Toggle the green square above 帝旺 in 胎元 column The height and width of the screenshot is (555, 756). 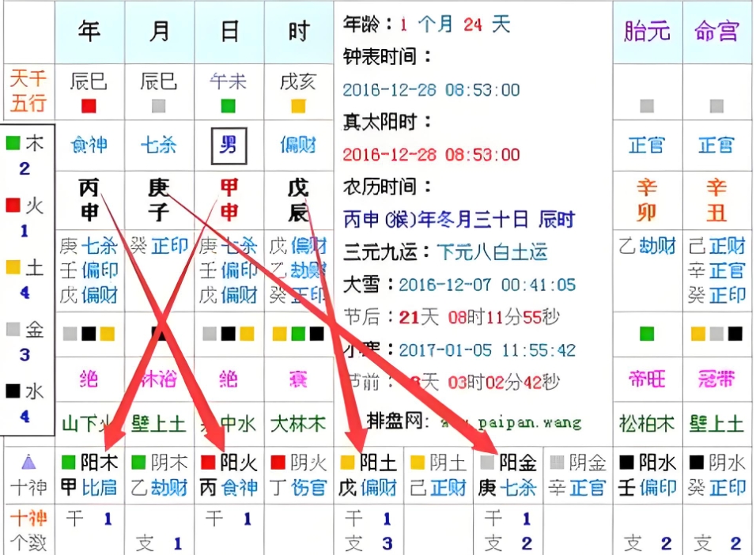point(647,334)
